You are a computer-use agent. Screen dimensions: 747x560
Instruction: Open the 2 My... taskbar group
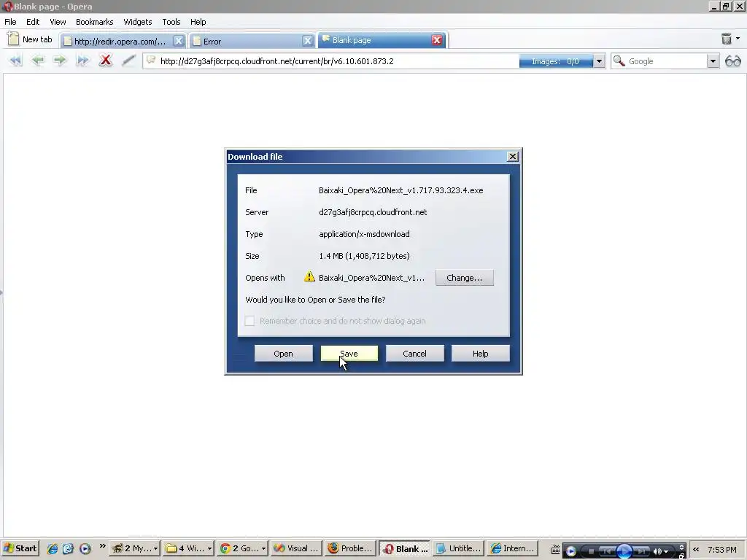click(135, 548)
